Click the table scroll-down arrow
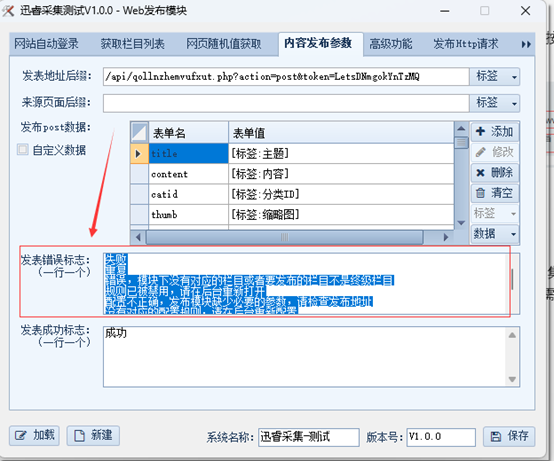This screenshot has width=554, height=461. (x=461, y=223)
